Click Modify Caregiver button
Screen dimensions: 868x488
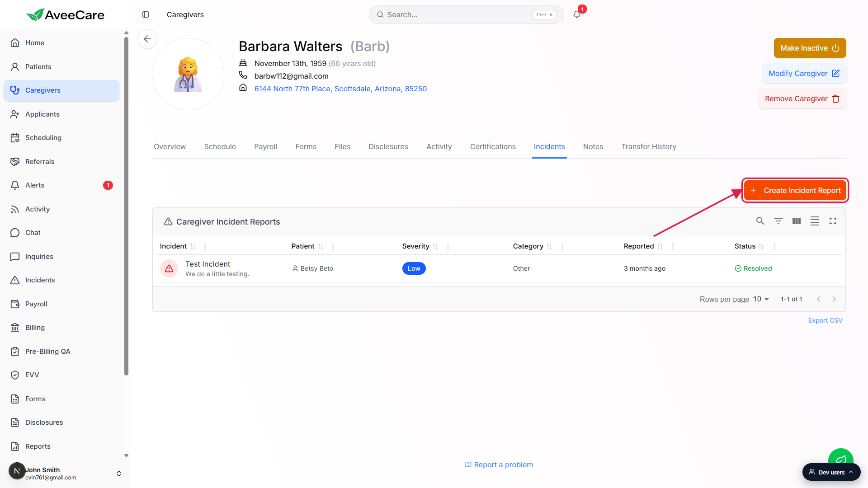[804, 73]
